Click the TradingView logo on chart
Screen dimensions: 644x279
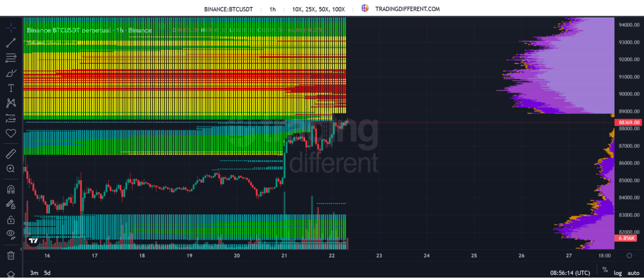(33, 241)
